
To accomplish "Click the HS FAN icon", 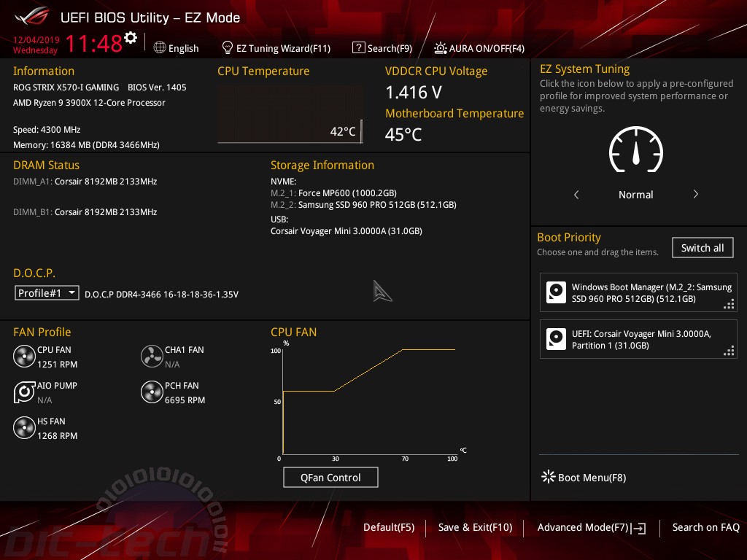I will [24, 428].
